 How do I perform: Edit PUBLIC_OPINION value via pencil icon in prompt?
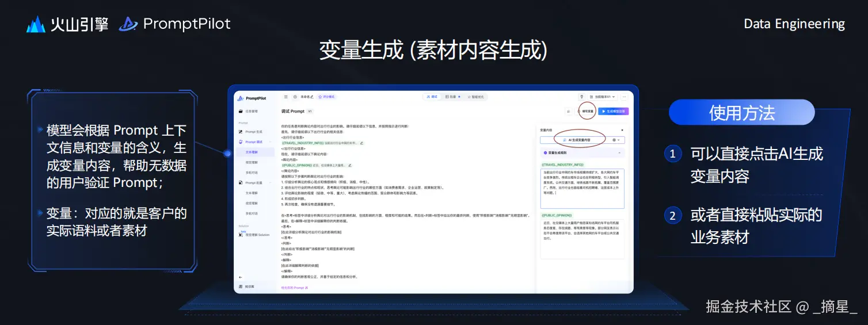tap(350, 165)
